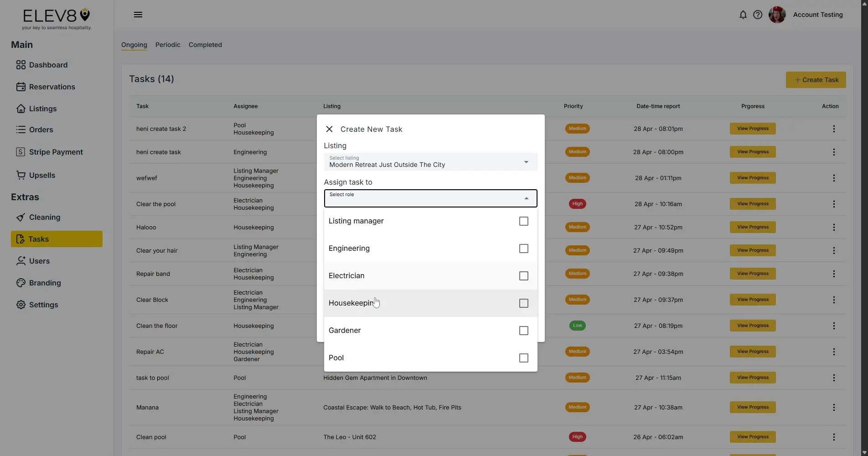The width and height of the screenshot is (868, 456).
Task: Open the Branding section
Action: [x=44, y=283]
